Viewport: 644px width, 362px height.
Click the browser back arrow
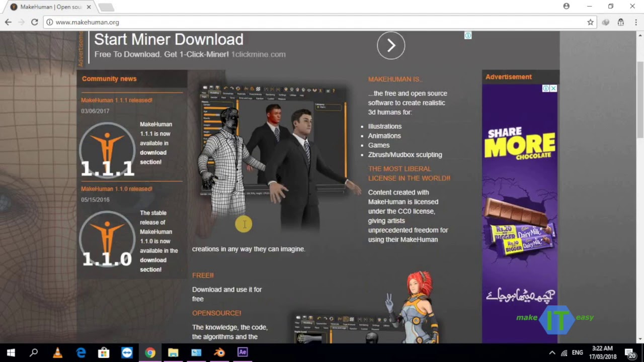(x=8, y=22)
